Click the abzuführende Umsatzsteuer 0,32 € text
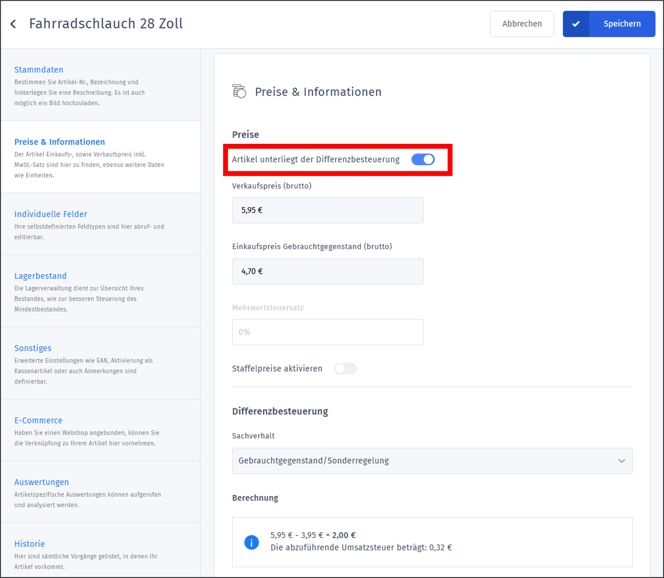 tap(361, 548)
